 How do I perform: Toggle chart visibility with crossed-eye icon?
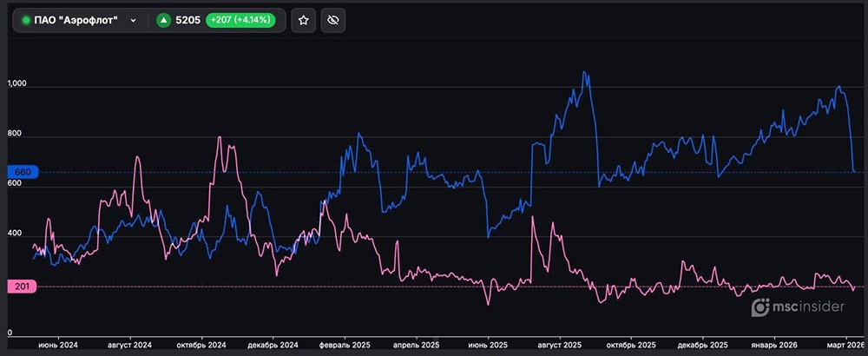click(x=332, y=20)
